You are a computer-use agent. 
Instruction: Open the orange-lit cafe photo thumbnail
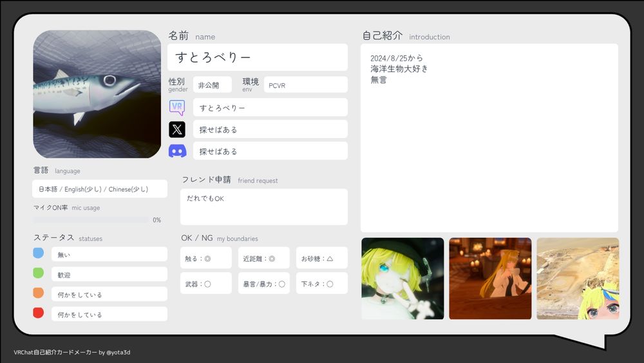pyautogui.click(x=490, y=279)
